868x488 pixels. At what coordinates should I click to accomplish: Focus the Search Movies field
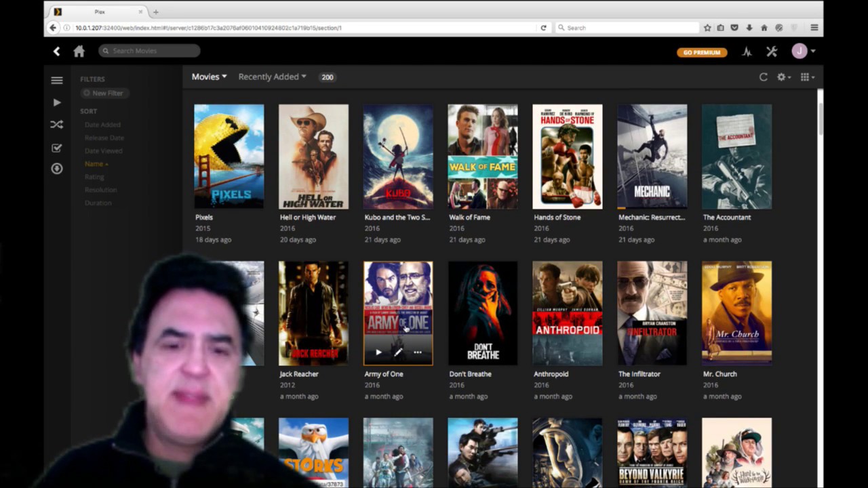[x=149, y=51]
